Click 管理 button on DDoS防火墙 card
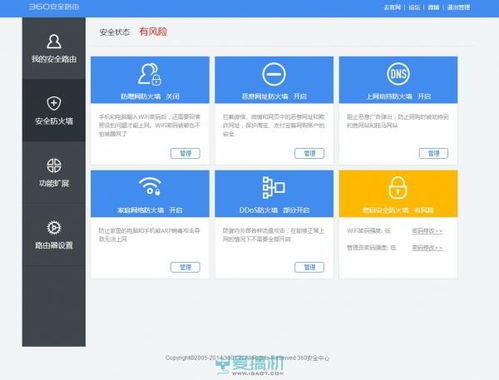This screenshot has width=499, height=380. (x=309, y=267)
